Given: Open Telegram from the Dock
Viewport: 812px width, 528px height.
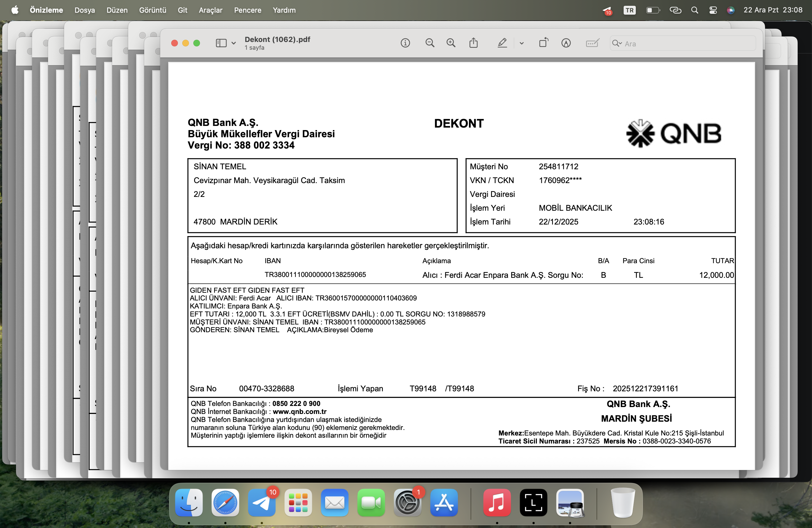Looking at the screenshot, I should click(x=262, y=502).
